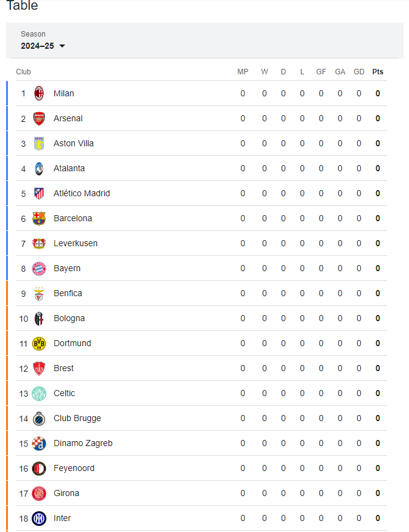
Task: Click the GD column header
Action: coord(359,72)
